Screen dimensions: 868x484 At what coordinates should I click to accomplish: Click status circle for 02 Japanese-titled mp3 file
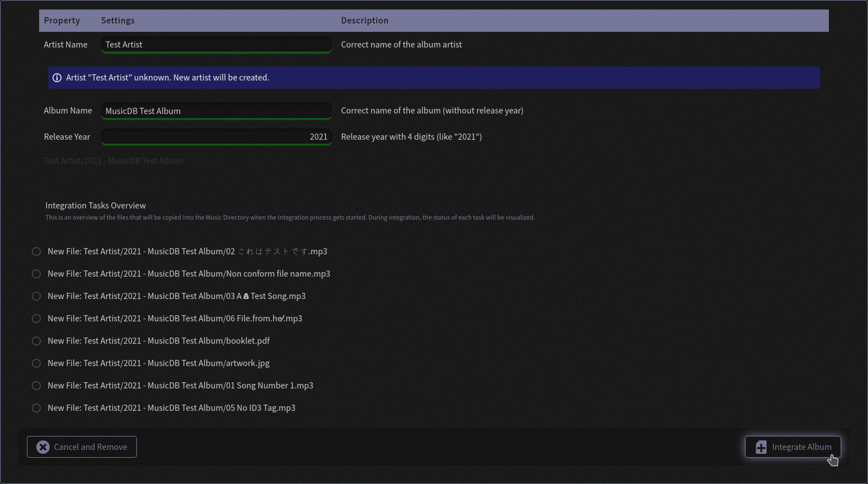pos(36,252)
